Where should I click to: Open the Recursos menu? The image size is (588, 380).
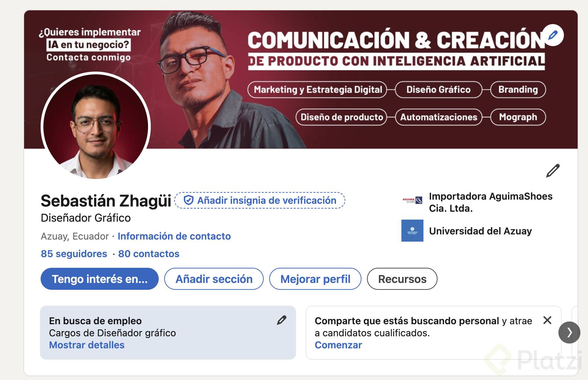coord(402,279)
